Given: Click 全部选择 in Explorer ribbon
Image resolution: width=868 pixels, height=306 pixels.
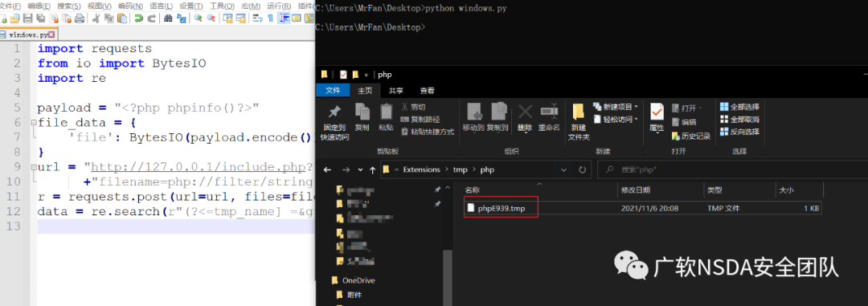Looking at the screenshot, I should (739, 106).
